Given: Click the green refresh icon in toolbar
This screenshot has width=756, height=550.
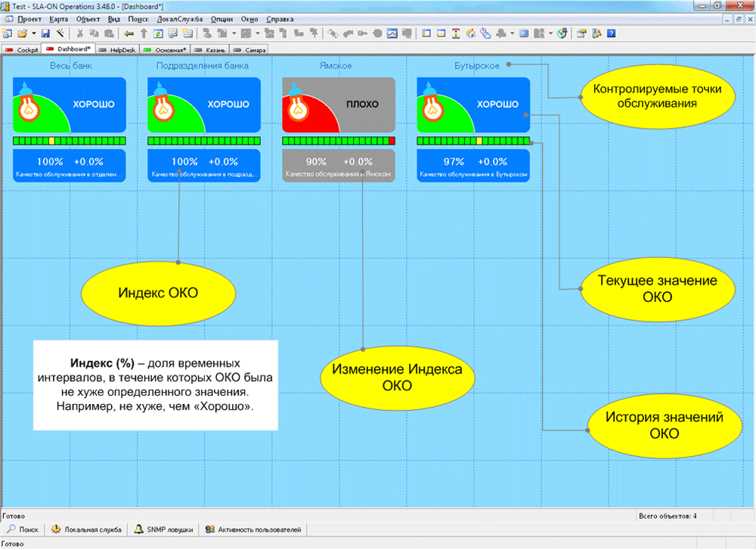Looking at the screenshot, I should click(x=157, y=33).
